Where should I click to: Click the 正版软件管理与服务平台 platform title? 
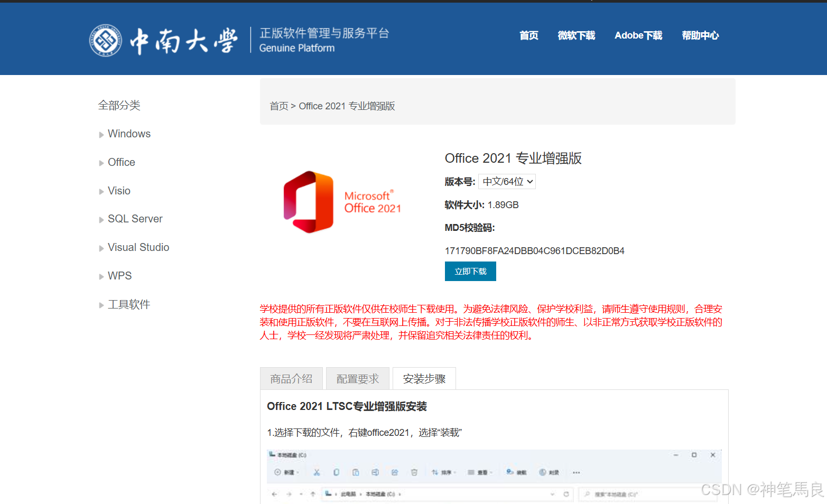point(324,33)
